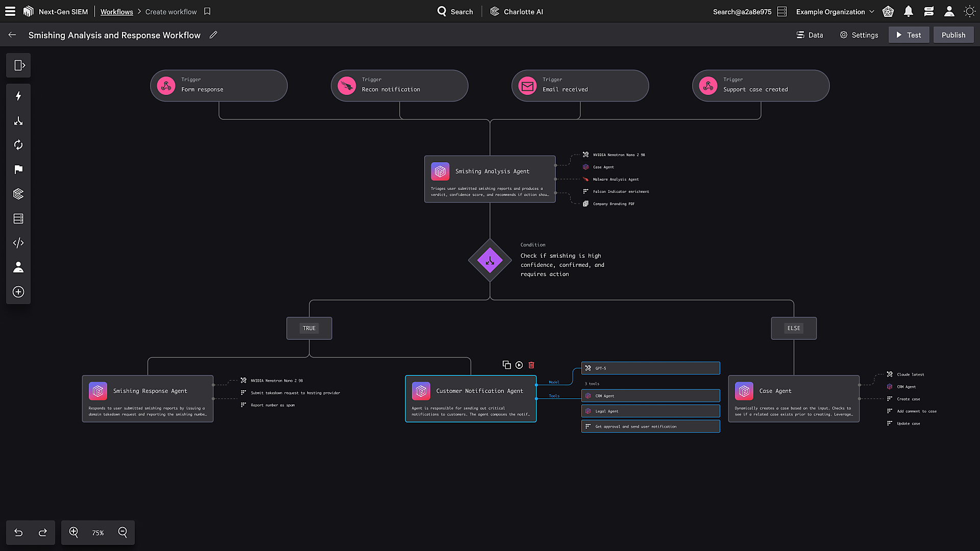
Task: Click the lightning bolt trigger icon in sidebar
Action: tap(18, 96)
